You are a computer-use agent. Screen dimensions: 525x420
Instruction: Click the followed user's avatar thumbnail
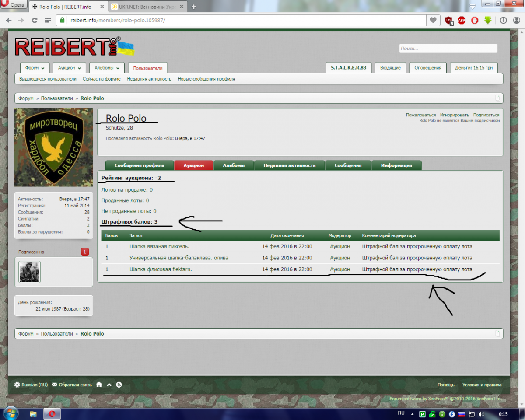tap(29, 272)
